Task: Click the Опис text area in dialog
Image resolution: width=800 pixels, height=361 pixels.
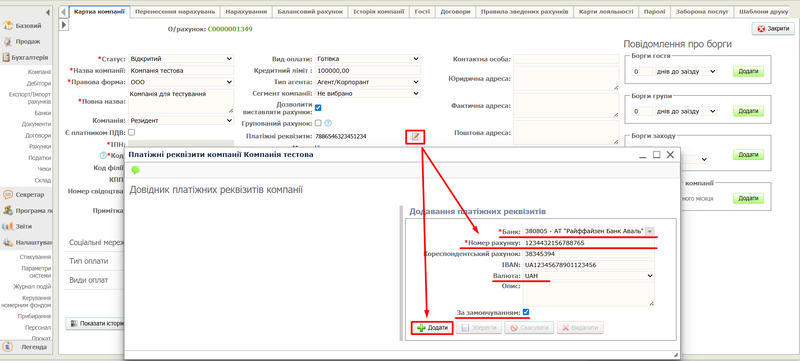Action: click(588, 294)
